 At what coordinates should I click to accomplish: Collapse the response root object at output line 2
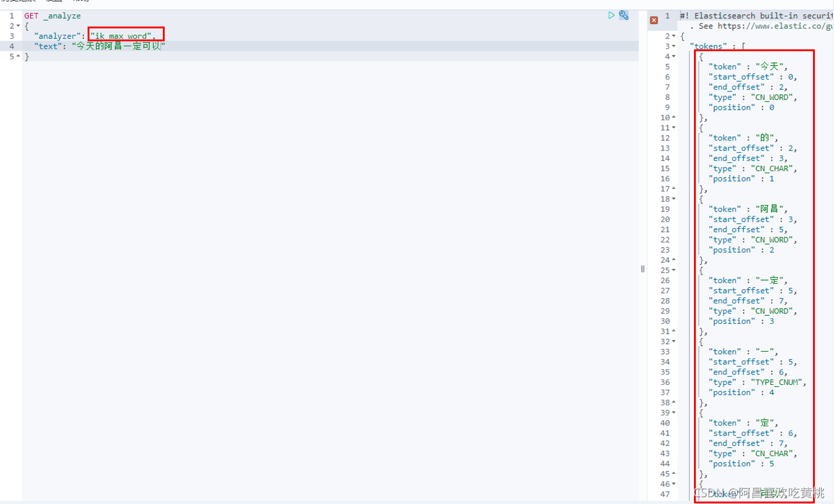674,36
